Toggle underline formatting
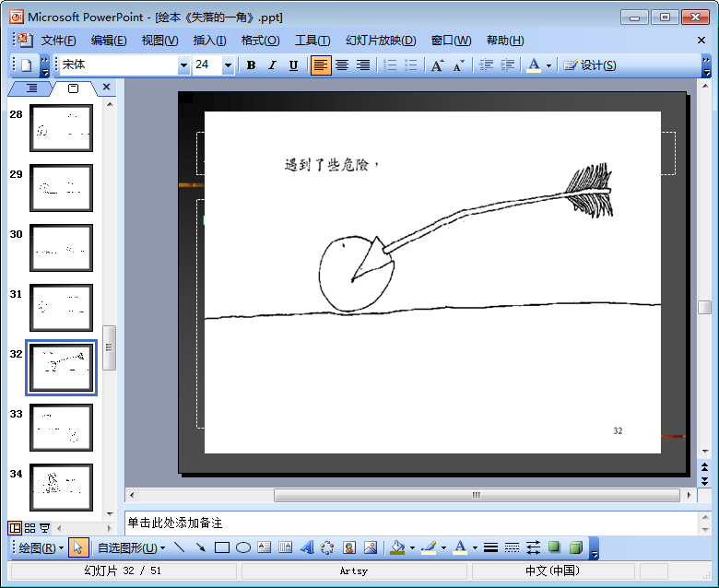719x588 pixels. pos(293,65)
